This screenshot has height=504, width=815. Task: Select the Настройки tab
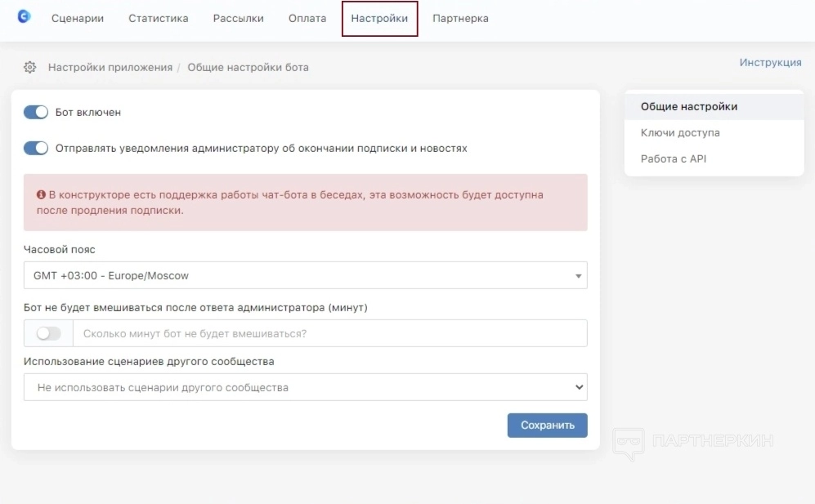tap(379, 18)
